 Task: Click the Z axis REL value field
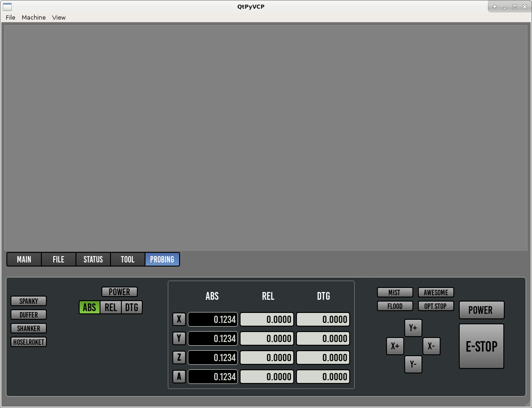click(x=267, y=358)
